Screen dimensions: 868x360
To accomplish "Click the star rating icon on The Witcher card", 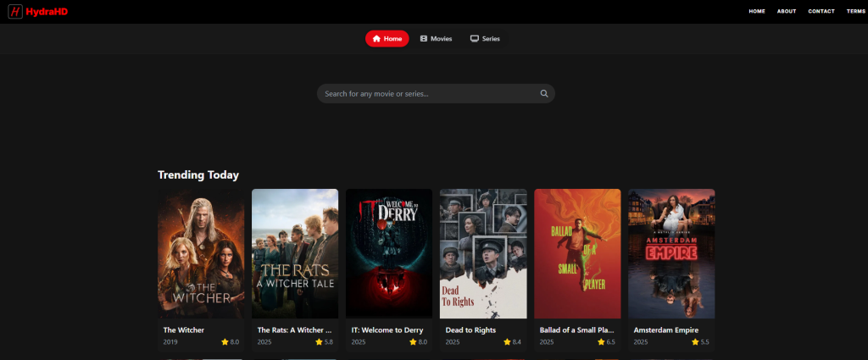I will (x=225, y=342).
